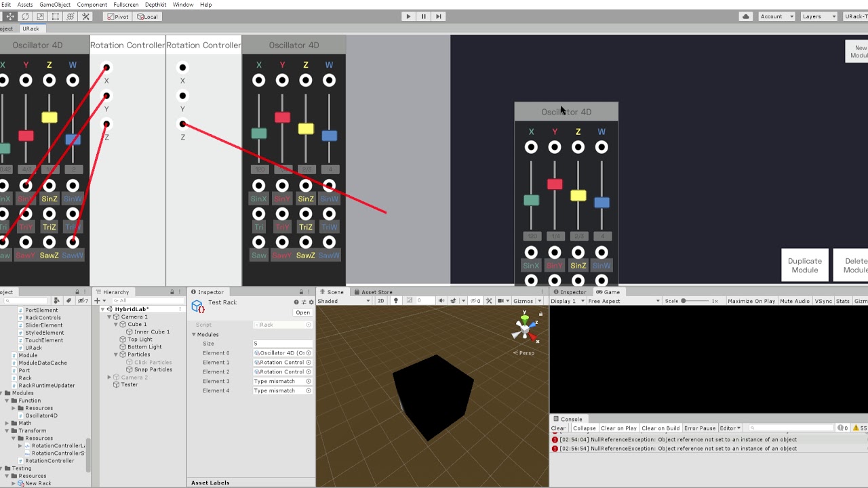Toggle Clear on Build in Console
This screenshot has width=868, height=488.
tap(660, 428)
